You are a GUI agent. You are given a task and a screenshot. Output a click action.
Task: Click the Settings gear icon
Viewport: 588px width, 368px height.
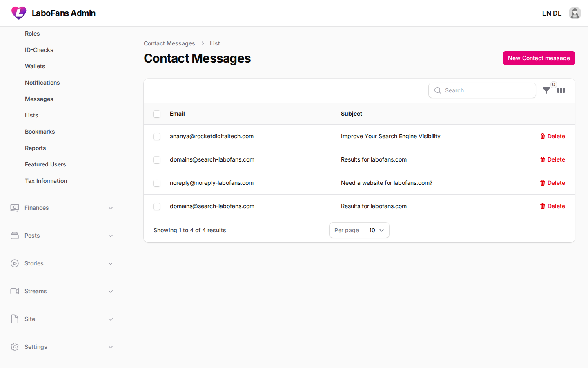coord(15,347)
